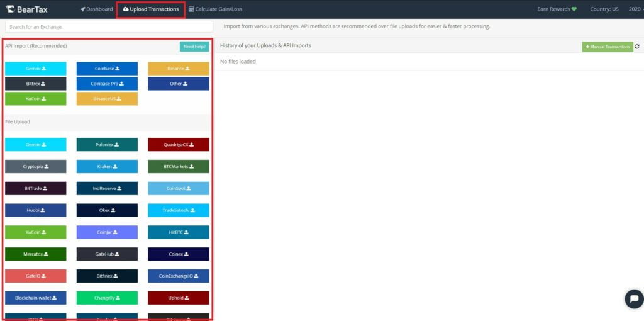This screenshot has width=644, height=321.
Task: Choose BitTrade file upload
Action: tap(36, 188)
